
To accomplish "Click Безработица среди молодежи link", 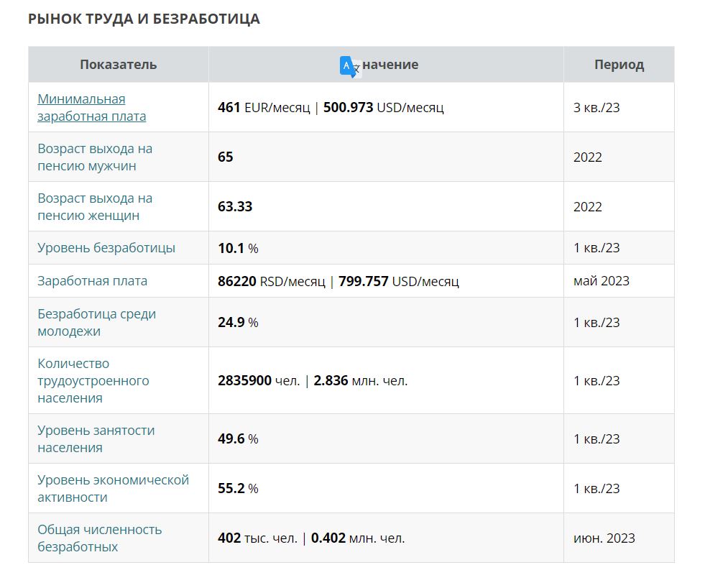I will 96,323.
